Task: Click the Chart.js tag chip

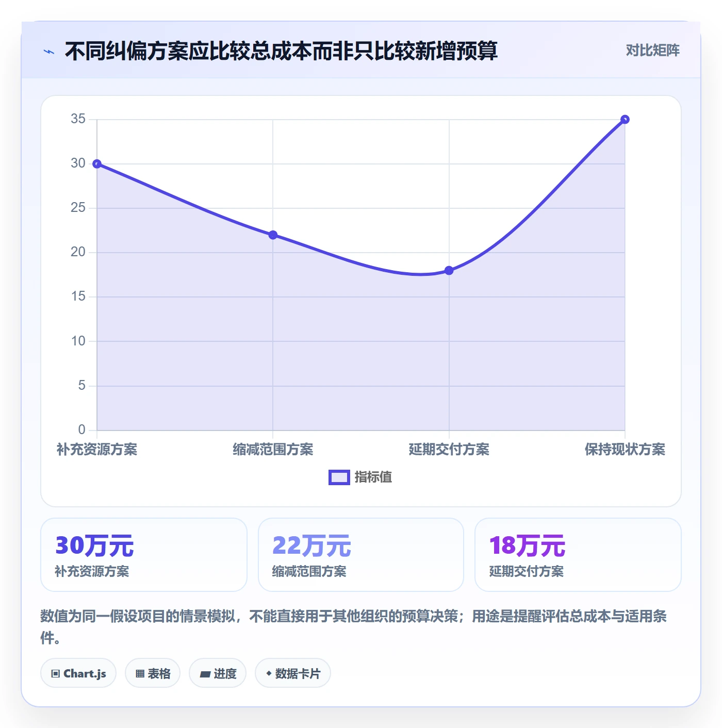Action: click(x=78, y=673)
